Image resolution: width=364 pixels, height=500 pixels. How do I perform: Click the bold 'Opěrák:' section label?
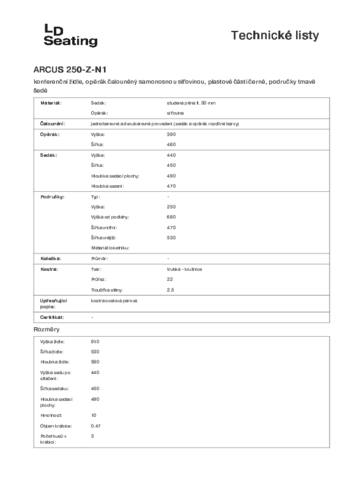(50, 134)
